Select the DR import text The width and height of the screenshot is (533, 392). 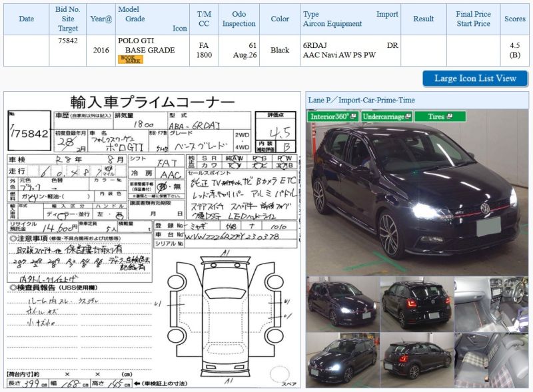[392, 45]
